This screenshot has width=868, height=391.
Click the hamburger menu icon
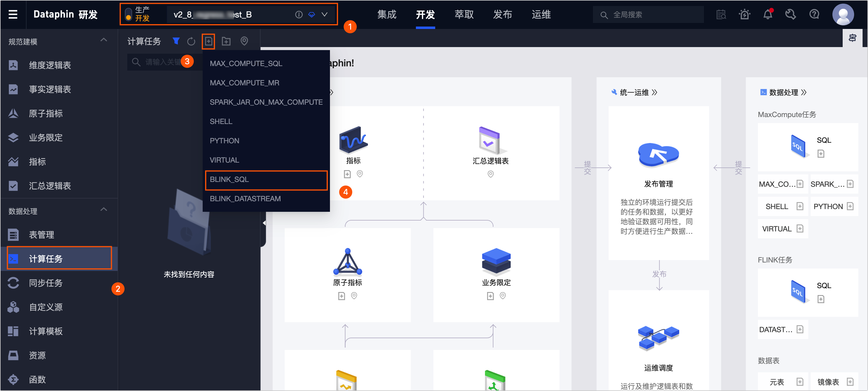point(13,14)
